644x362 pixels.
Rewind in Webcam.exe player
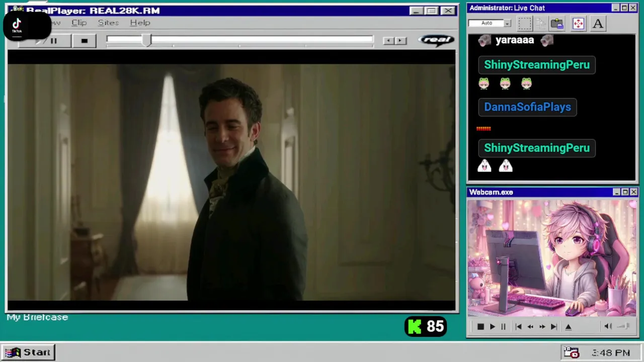530,327
